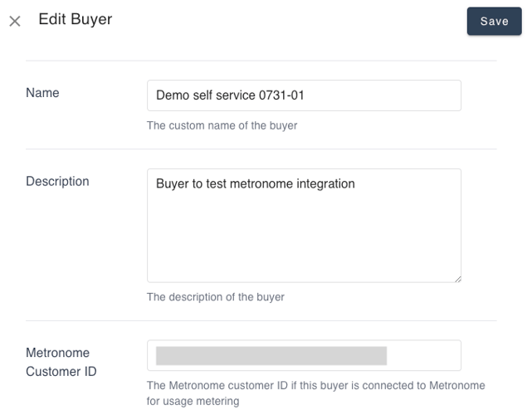Click the Edit Buyer heading
This screenshot has height=415, width=532.
(x=76, y=20)
